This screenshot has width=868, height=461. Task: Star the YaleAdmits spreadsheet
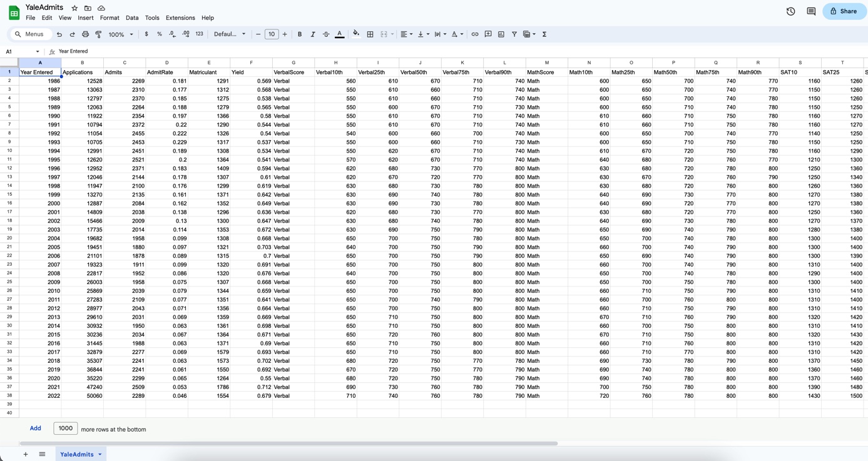click(74, 8)
